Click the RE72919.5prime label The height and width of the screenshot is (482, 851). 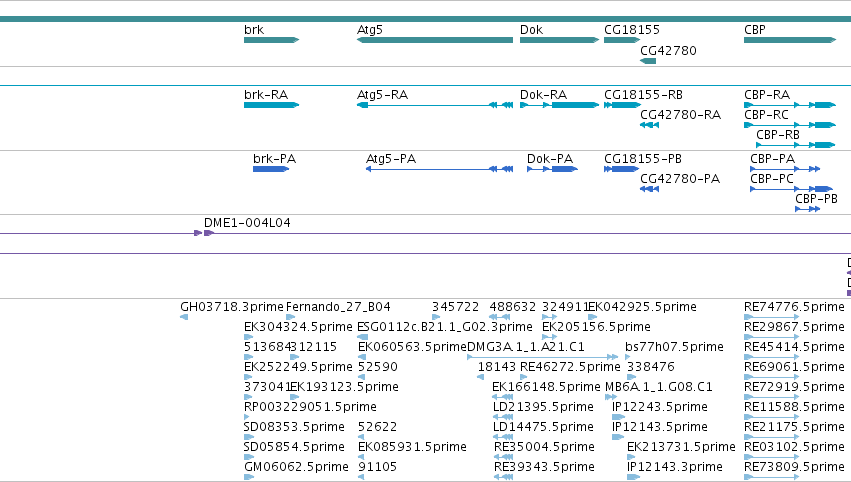click(x=795, y=387)
